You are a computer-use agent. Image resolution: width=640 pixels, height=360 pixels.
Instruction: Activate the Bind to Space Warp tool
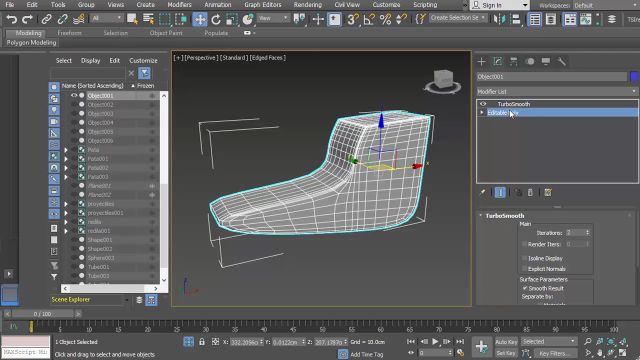[x=78, y=19]
